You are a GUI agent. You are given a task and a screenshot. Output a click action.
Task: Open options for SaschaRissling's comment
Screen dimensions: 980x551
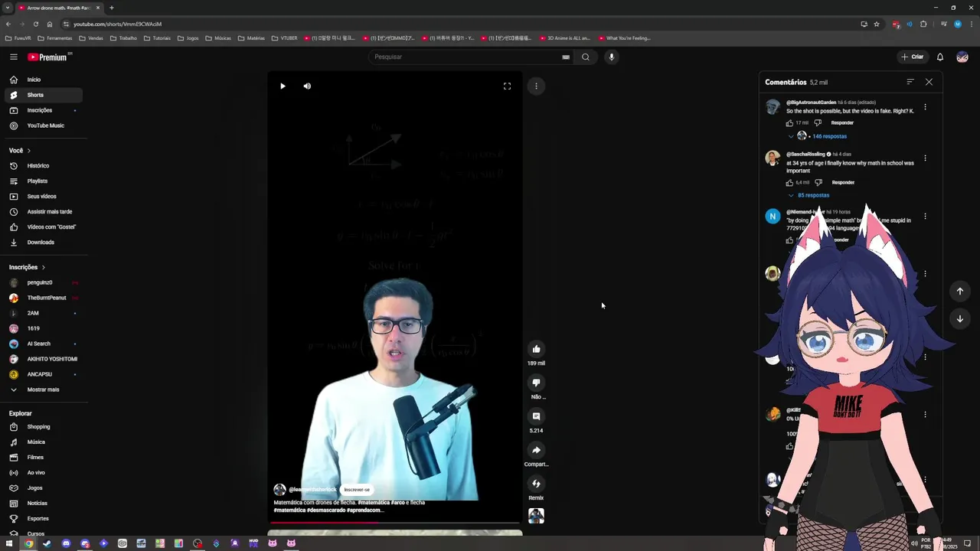[x=925, y=158]
